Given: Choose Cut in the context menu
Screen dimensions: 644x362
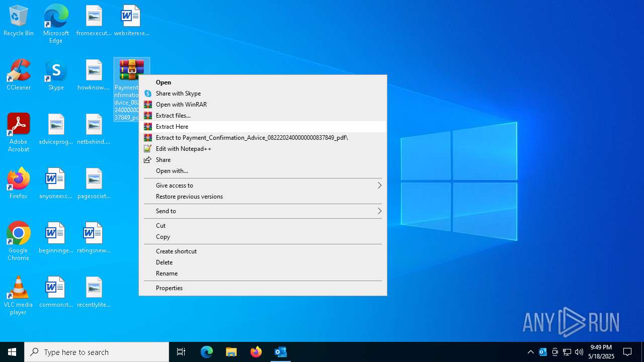Looking at the screenshot, I should click(263, 226).
